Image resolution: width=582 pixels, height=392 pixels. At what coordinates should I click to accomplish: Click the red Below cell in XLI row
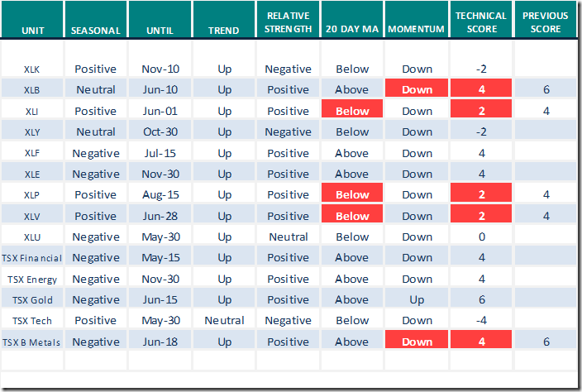click(353, 111)
